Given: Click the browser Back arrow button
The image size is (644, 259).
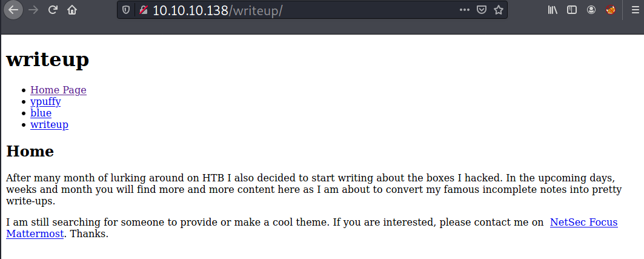Looking at the screenshot, I should (13, 10).
